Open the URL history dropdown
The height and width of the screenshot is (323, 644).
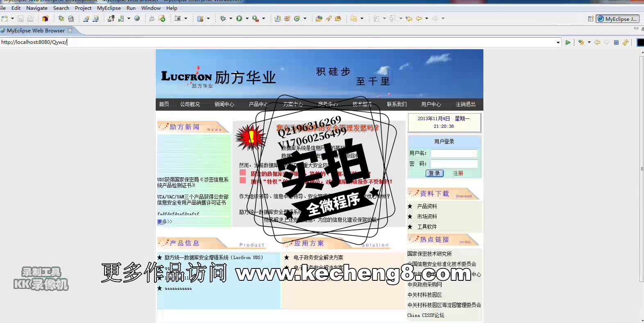[x=558, y=42]
